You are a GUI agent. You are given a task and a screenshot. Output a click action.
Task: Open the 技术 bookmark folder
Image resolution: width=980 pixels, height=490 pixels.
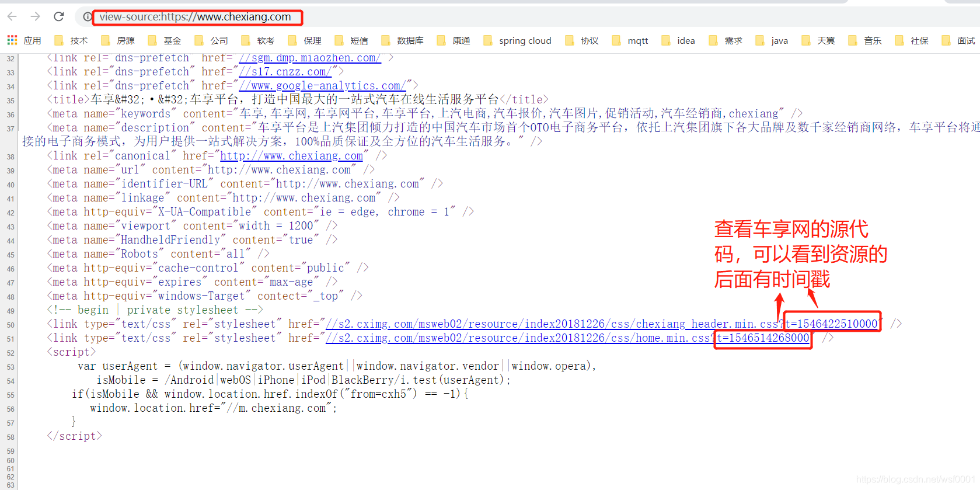[x=71, y=40]
